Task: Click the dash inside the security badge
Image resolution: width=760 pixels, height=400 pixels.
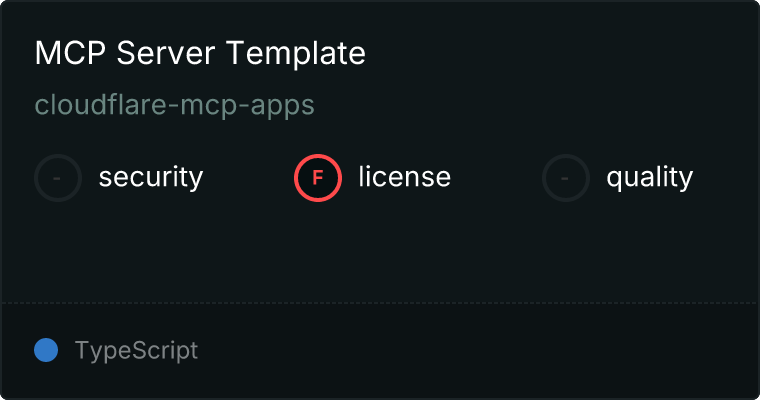Action: (57, 178)
